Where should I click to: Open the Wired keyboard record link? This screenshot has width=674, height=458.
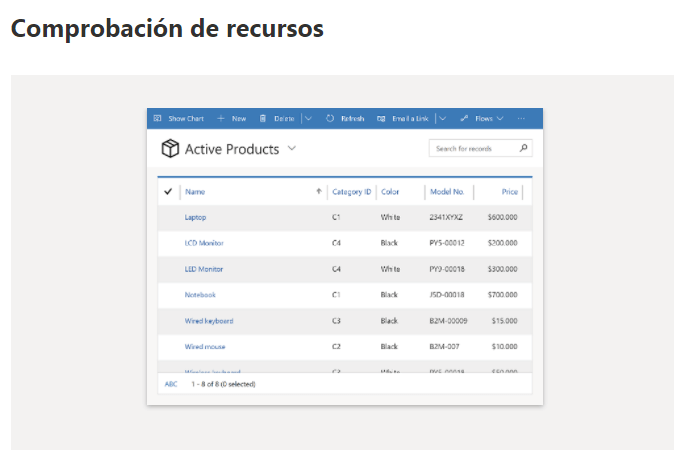coord(208,321)
